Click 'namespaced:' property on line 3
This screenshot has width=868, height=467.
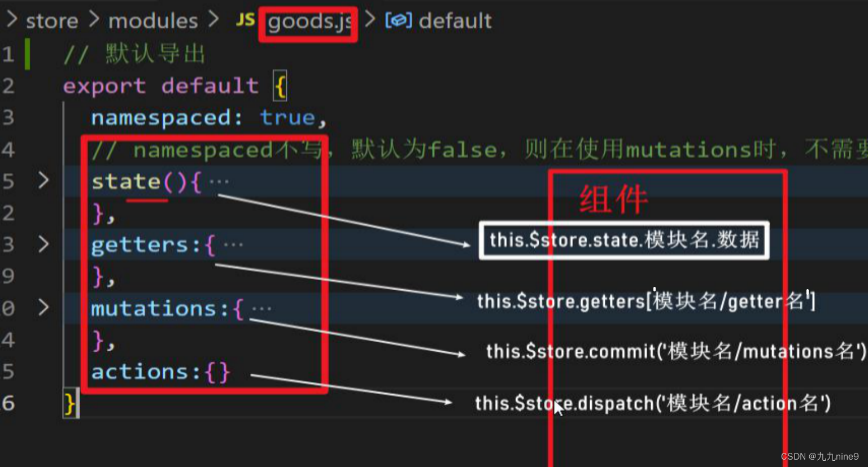167,118
